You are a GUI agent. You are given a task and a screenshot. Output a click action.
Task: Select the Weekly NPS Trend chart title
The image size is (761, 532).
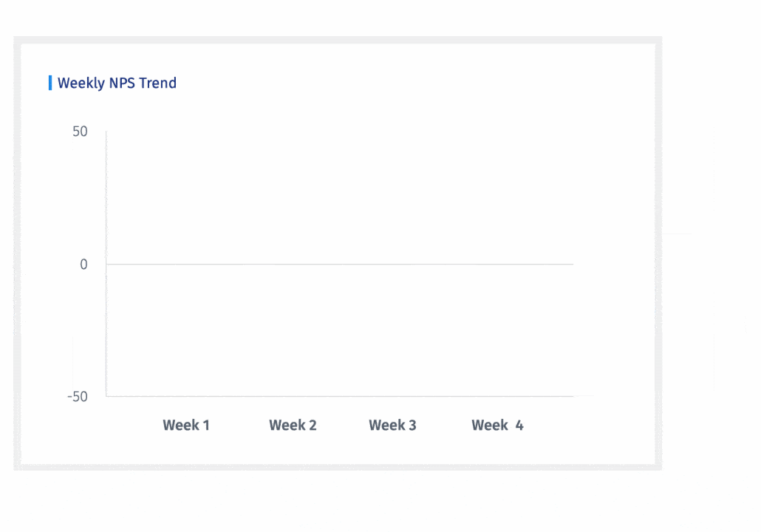117,83
